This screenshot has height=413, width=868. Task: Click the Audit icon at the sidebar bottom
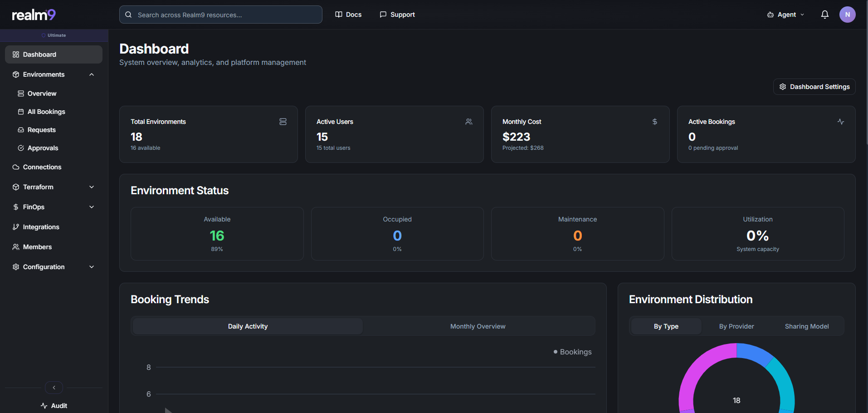43,405
